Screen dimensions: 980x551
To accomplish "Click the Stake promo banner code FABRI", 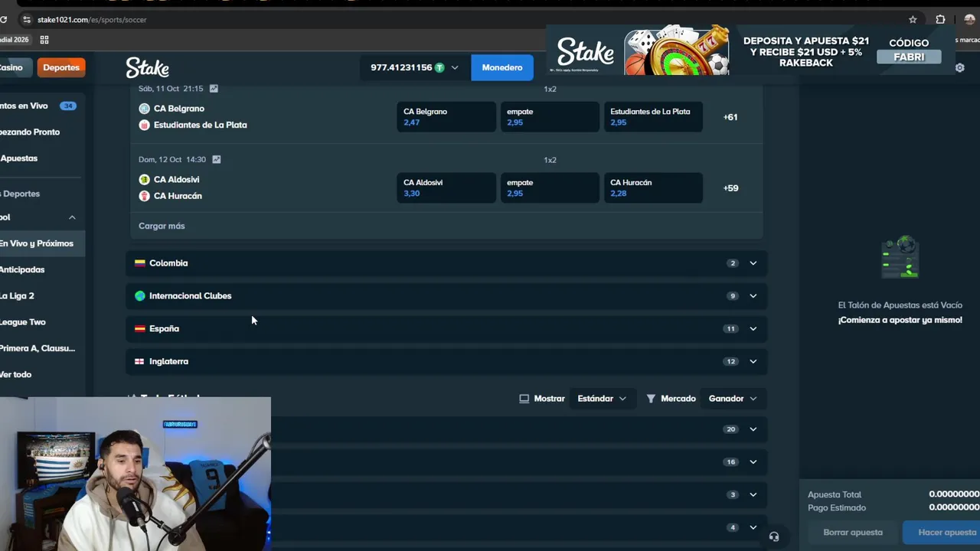I will 909,57.
